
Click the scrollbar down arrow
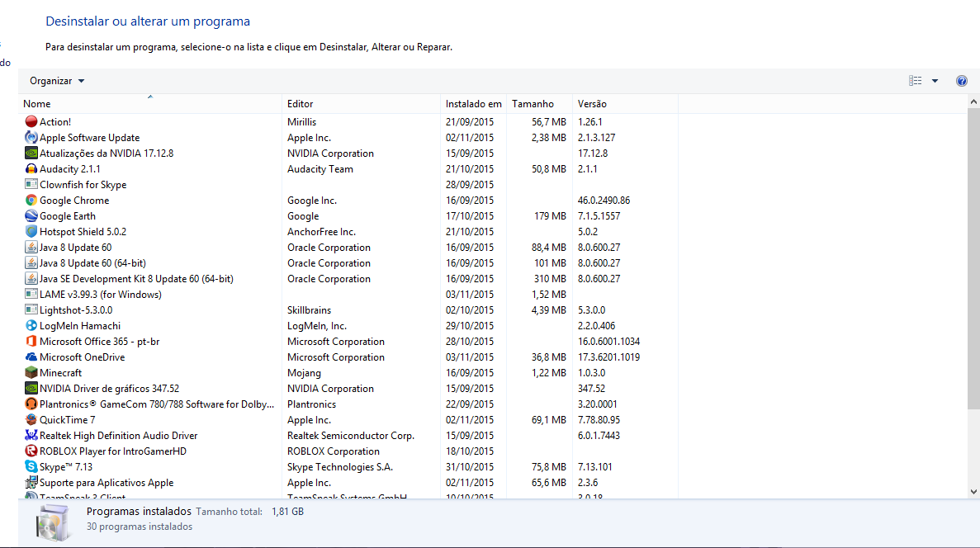[973, 493]
